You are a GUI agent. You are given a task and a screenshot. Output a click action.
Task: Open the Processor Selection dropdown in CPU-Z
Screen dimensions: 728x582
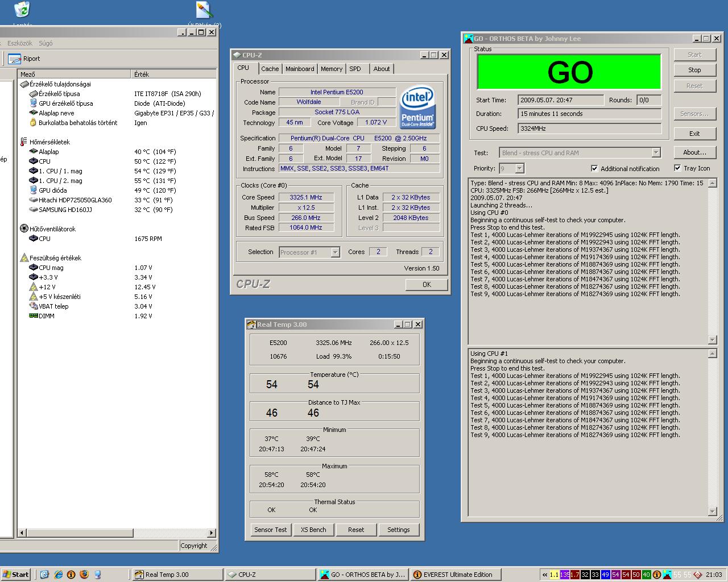click(335, 252)
